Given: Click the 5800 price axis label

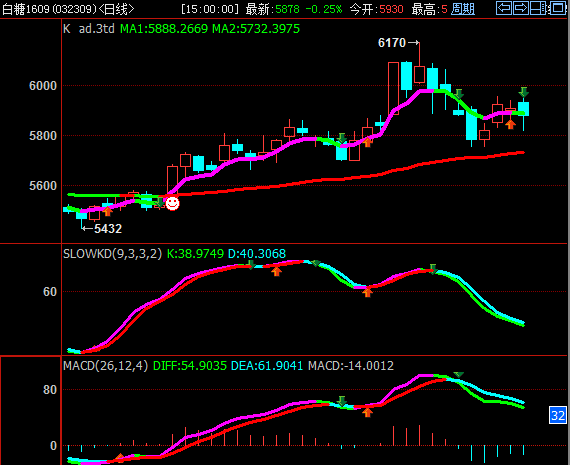Looking at the screenshot, I should (43, 136).
